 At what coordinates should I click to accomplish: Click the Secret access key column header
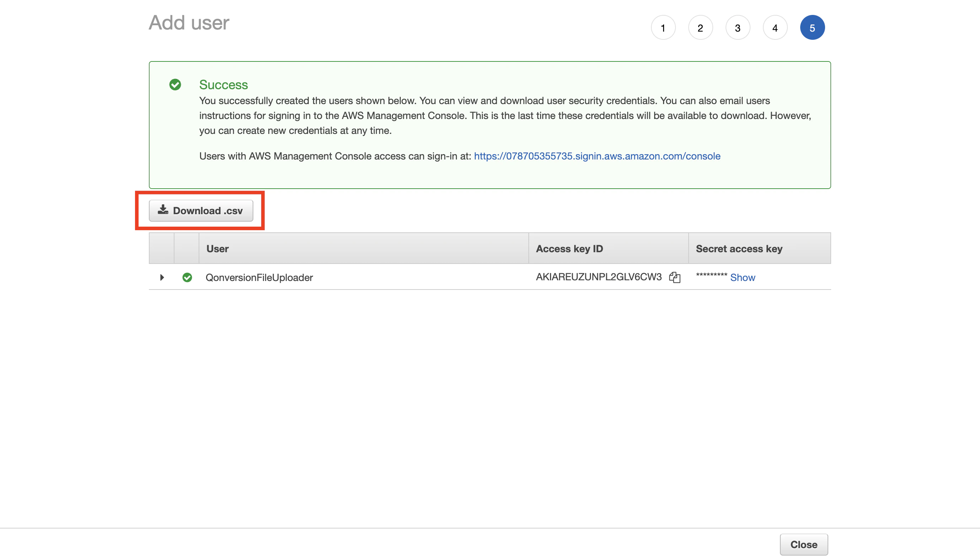[x=739, y=249]
